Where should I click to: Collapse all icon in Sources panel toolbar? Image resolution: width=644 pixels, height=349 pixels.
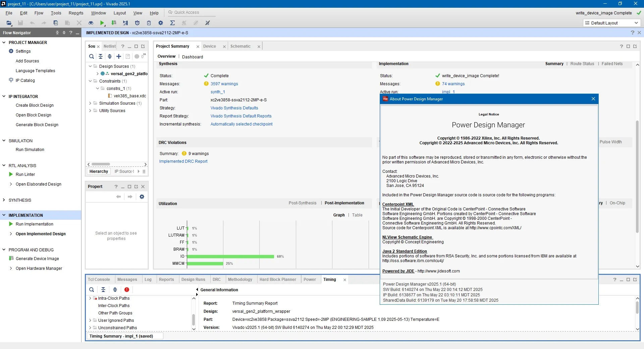tap(101, 56)
